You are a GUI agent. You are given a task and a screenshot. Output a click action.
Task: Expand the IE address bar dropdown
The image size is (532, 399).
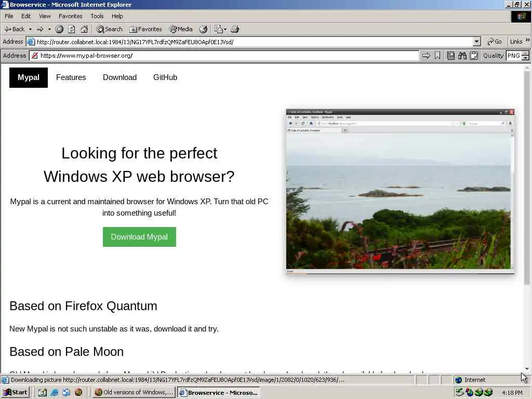coord(477,42)
